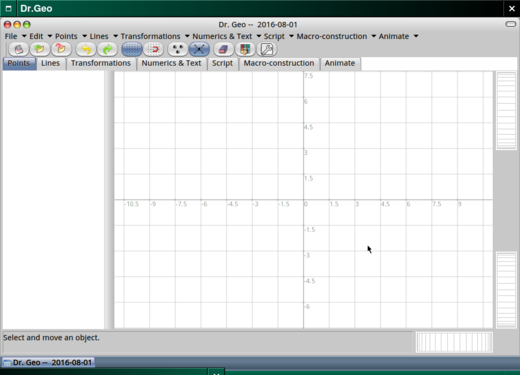
Task: Select the Eraser tool
Action: (x=223, y=49)
